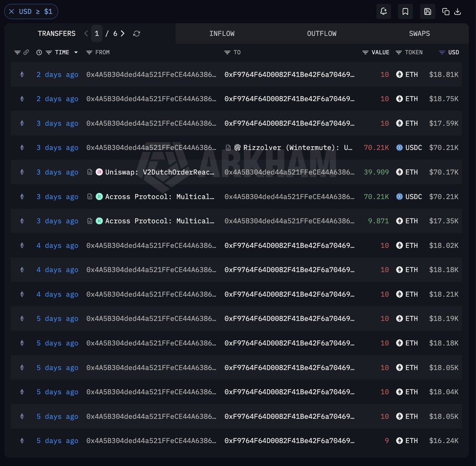Go to previous transfers page
476x466 pixels.
click(x=86, y=34)
